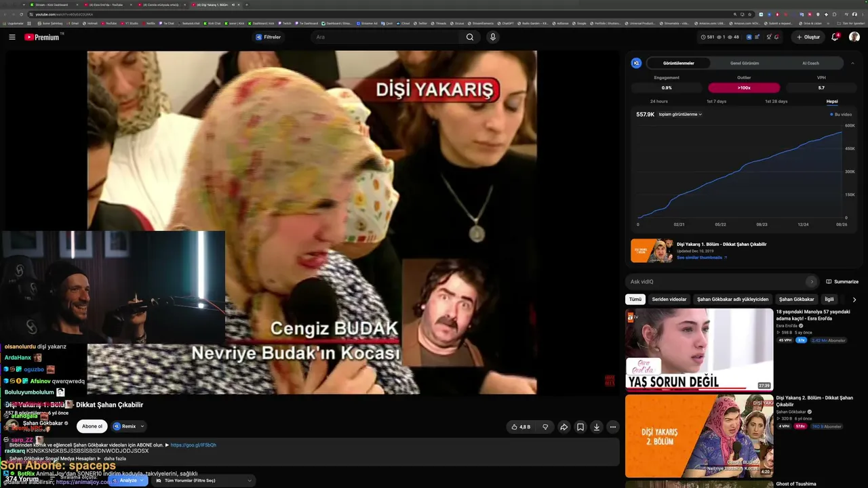Screen dimensions: 868x488
Task: Collapse the vidIQ stats panel chevron
Action: (852, 63)
